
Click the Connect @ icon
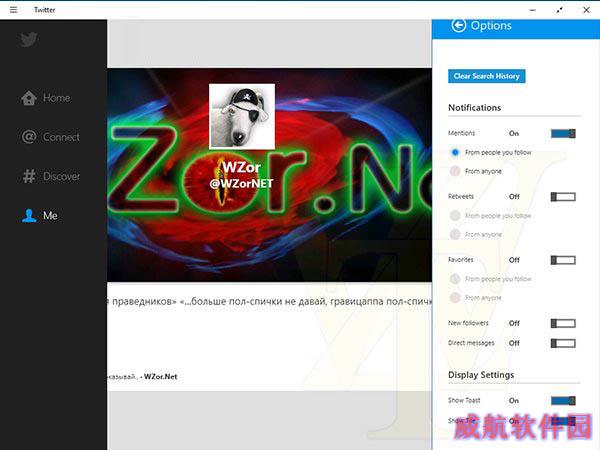click(x=29, y=137)
